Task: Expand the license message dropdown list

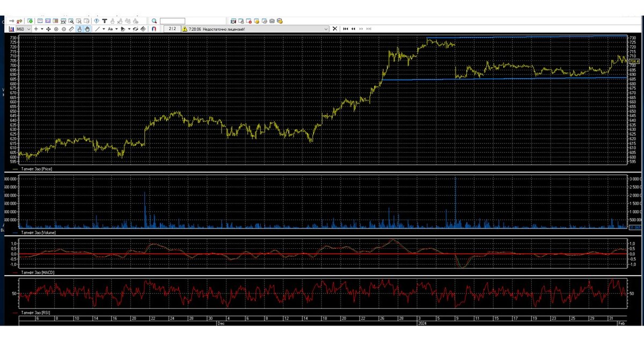Action: [x=326, y=29]
